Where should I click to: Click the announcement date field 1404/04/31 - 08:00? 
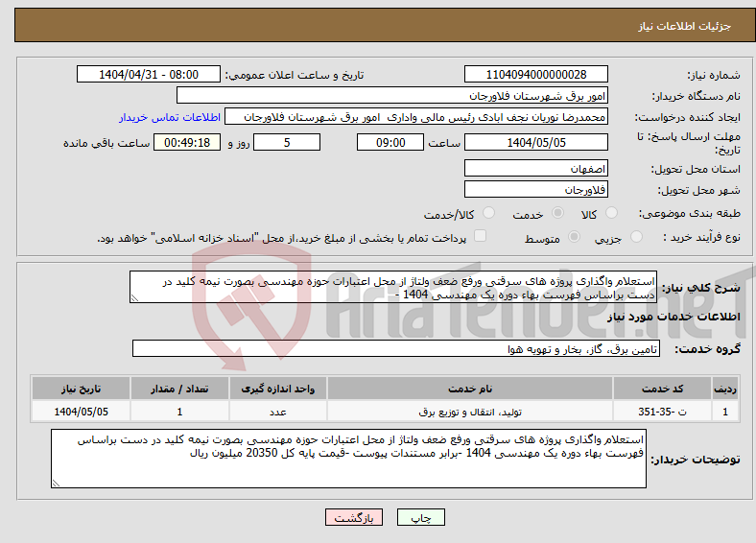(x=149, y=74)
